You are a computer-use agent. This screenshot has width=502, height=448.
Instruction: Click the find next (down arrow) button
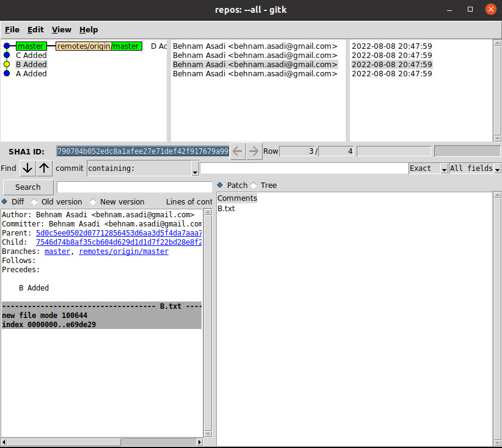(27, 168)
